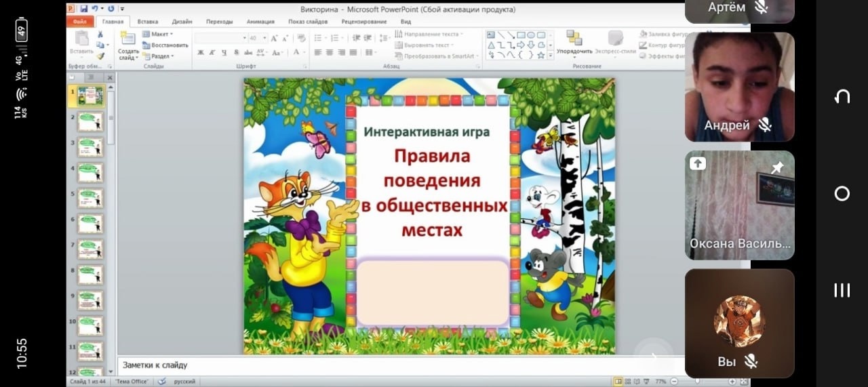Viewport: 868px width, 387px height.
Task: Justify text in paragraph group
Action: click(x=354, y=52)
